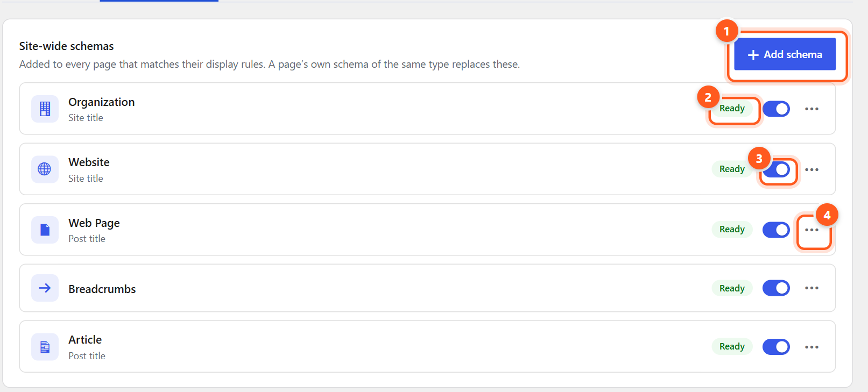Click the Article document icon
This screenshot has height=392, width=868.
point(45,347)
